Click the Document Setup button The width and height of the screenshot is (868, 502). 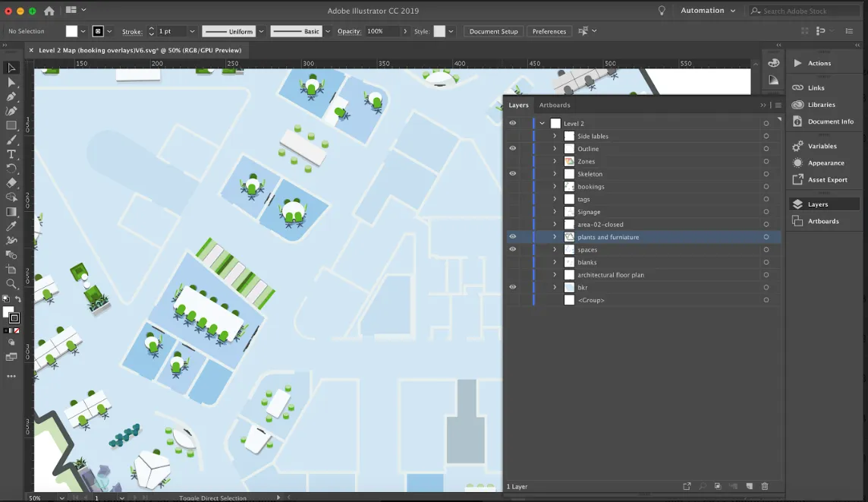493,31
